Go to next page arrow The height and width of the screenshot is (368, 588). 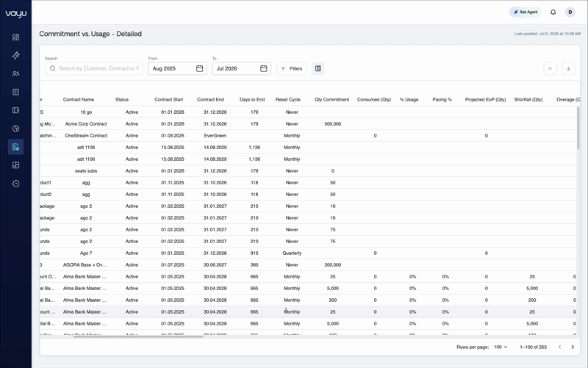point(573,347)
